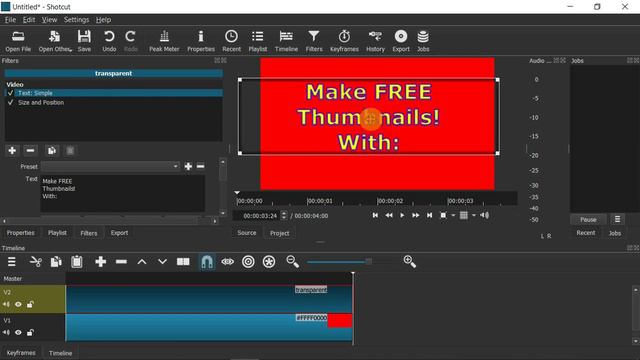640x360 pixels.
Task: Open the Jobs panel from toolbar
Action: (423, 41)
